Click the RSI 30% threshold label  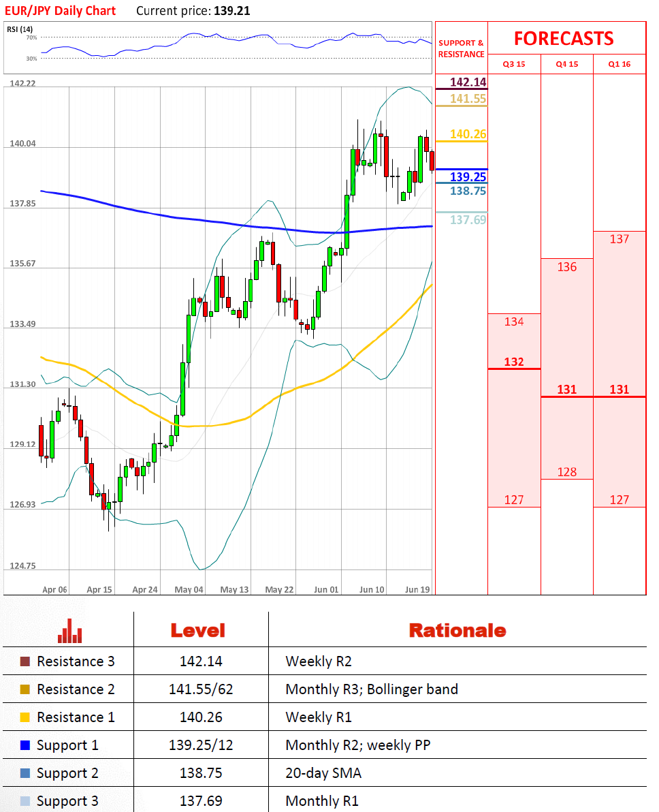pos(31,59)
